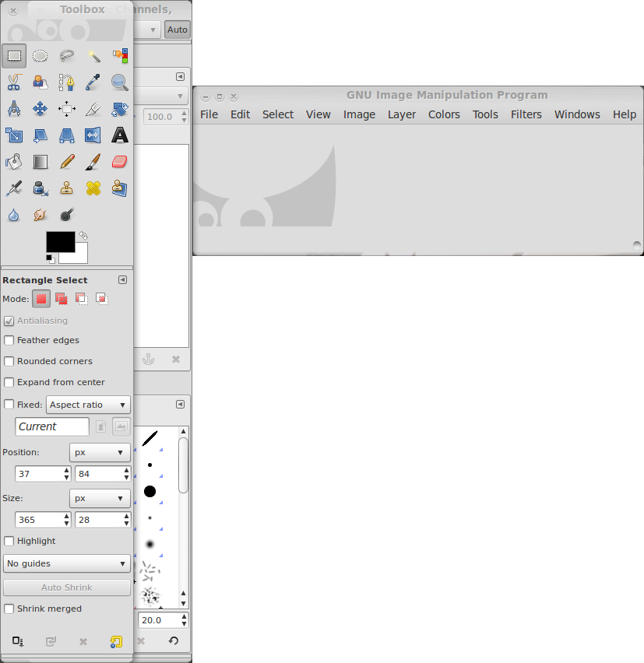Image resolution: width=644 pixels, height=663 pixels.
Task: Select the Text tool
Action: (x=120, y=135)
